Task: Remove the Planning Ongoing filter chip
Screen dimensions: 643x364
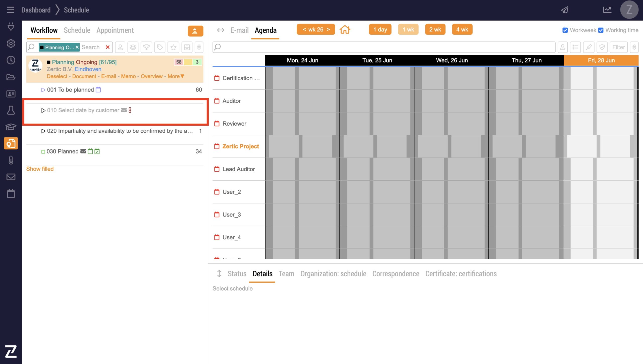Action: (77, 47)
